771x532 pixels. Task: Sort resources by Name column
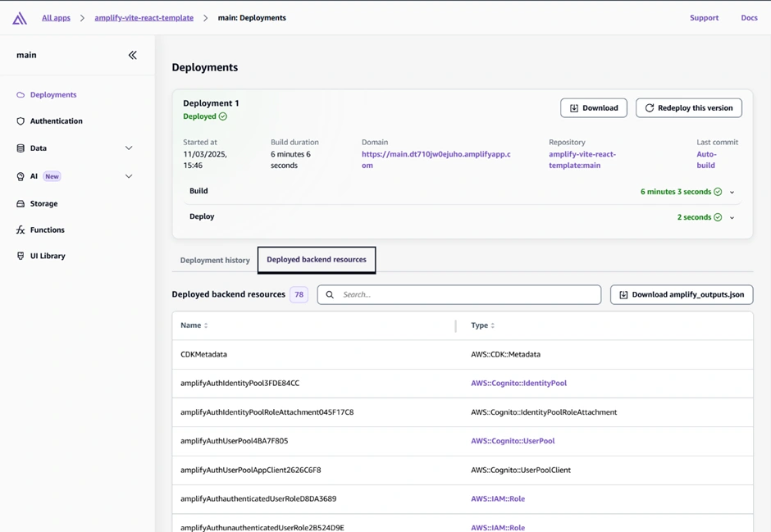click(x=206, y=325)
